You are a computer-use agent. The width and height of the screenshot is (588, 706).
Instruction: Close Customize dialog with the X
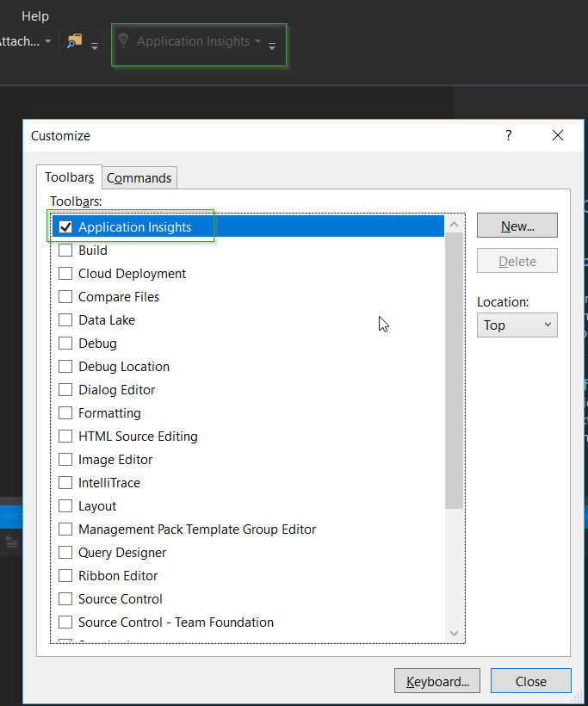[x=557, y=135]
